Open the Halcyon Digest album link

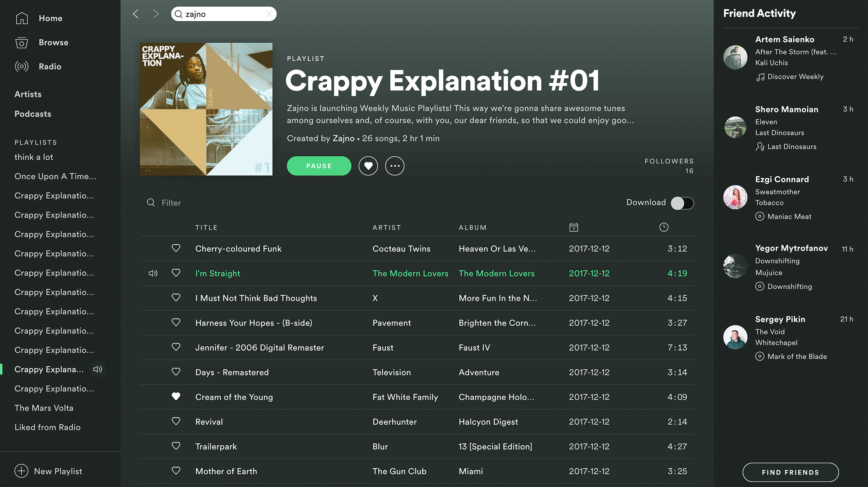click(x=488, y=422)
